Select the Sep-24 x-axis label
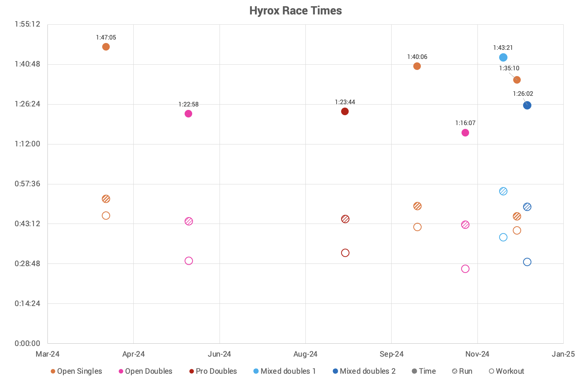Image resolution: width=588 pixels, height=384 pixels. coord(392,354)
